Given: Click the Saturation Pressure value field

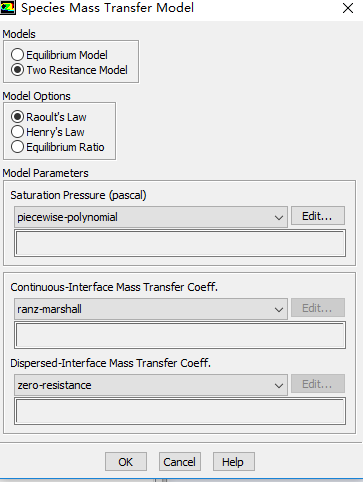Looking at the screenshot, I should coord(180,243).
